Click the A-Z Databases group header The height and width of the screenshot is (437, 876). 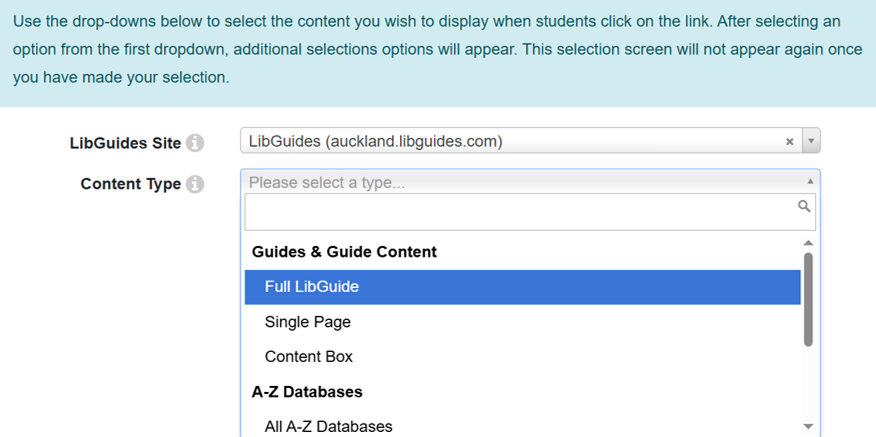(x=307, y=392)
